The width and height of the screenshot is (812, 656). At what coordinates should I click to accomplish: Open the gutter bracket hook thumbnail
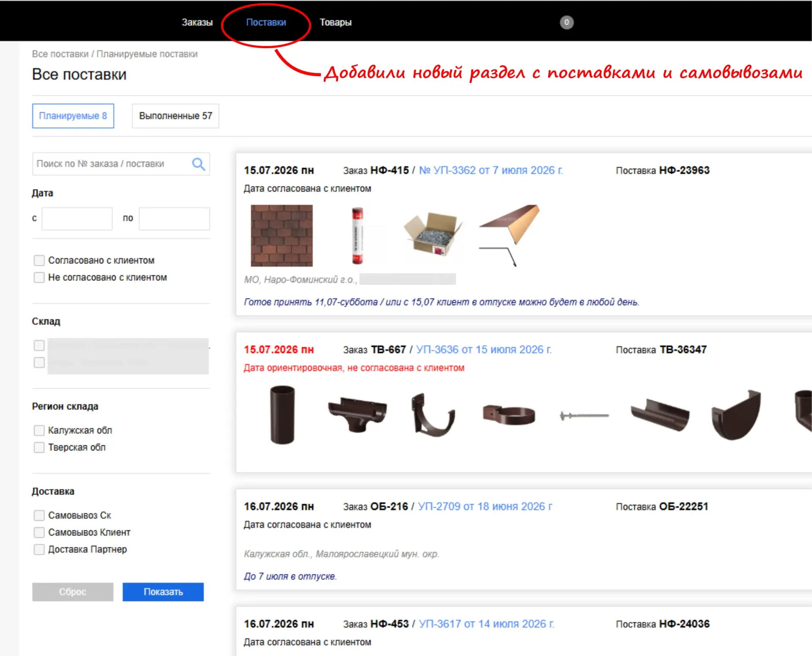coord(433,414)
